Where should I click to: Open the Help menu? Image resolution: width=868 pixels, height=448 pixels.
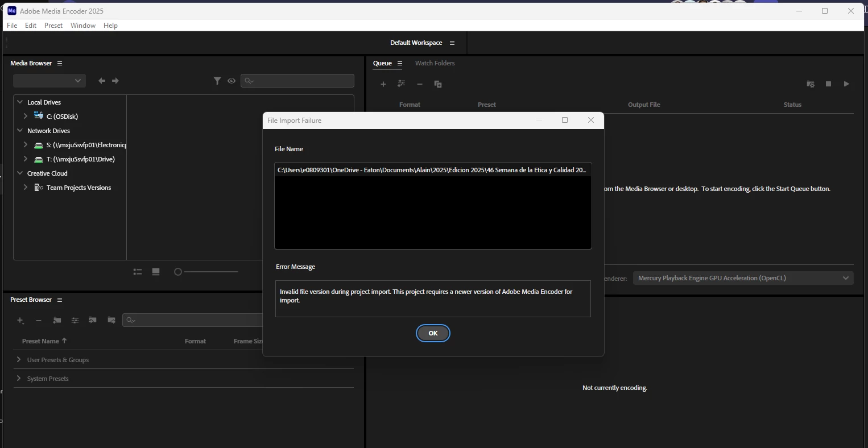[110, 26]
